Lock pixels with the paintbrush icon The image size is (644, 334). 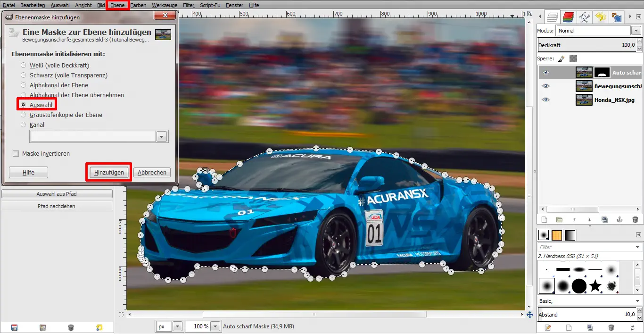click(561, 59)
